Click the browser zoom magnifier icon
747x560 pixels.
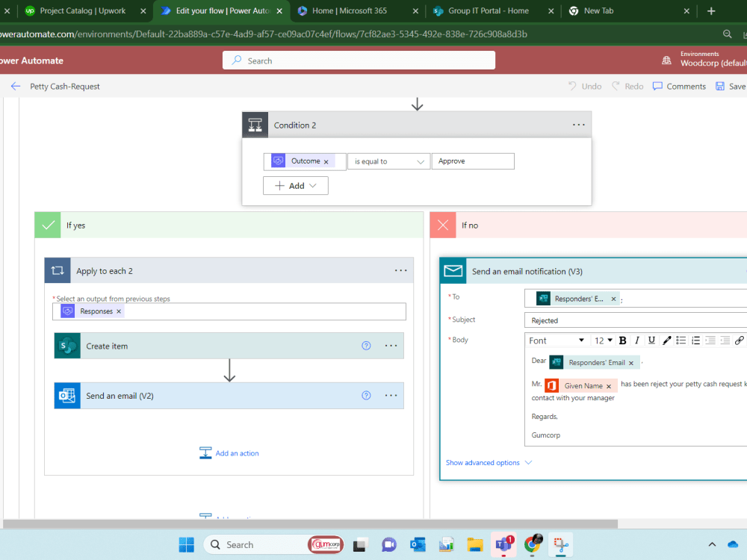[727, 34]
